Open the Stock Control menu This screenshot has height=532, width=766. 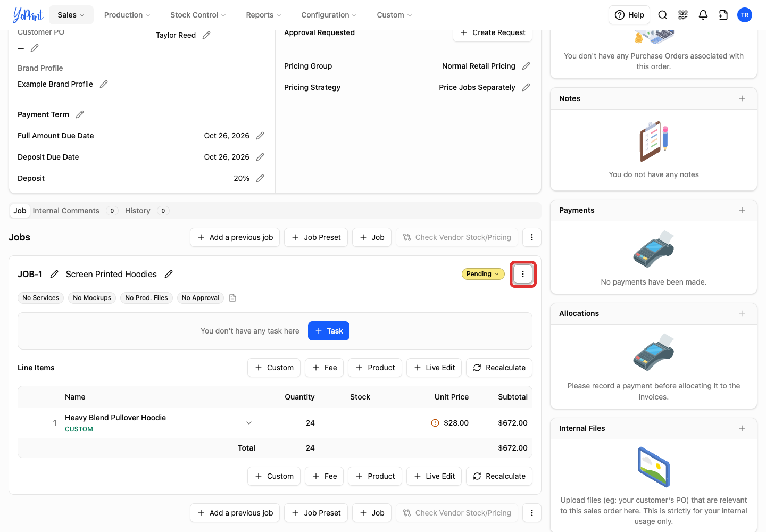(x=198, y=15)
